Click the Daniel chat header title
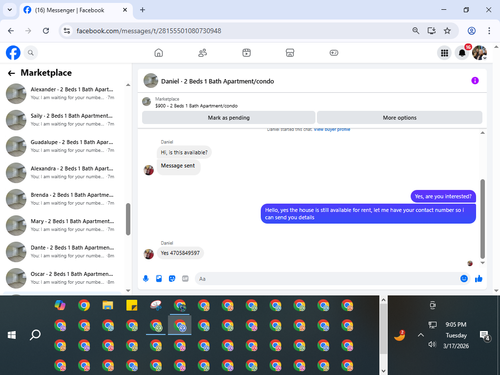The width and height of the screenshot is (500, 375). tap(217, 81)
